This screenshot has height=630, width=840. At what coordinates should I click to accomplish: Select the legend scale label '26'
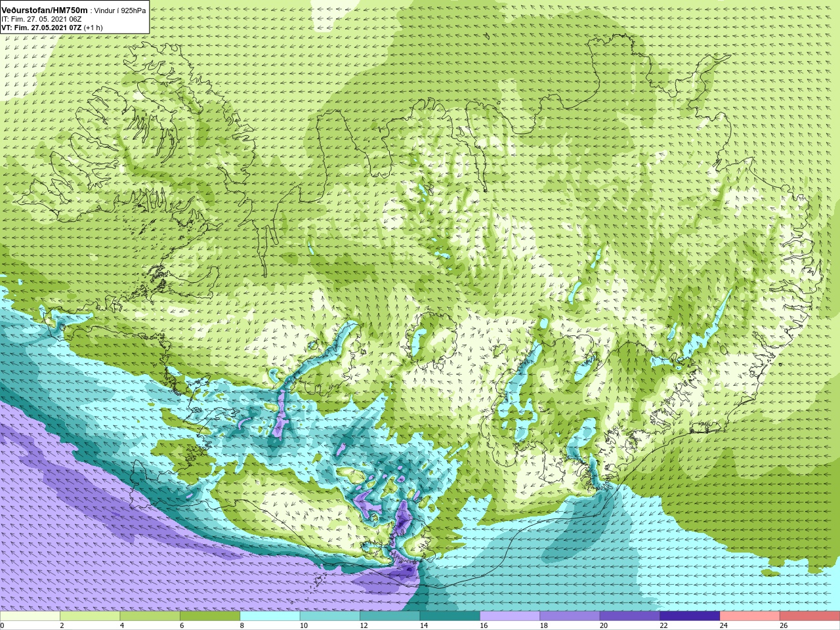[784, 626]
